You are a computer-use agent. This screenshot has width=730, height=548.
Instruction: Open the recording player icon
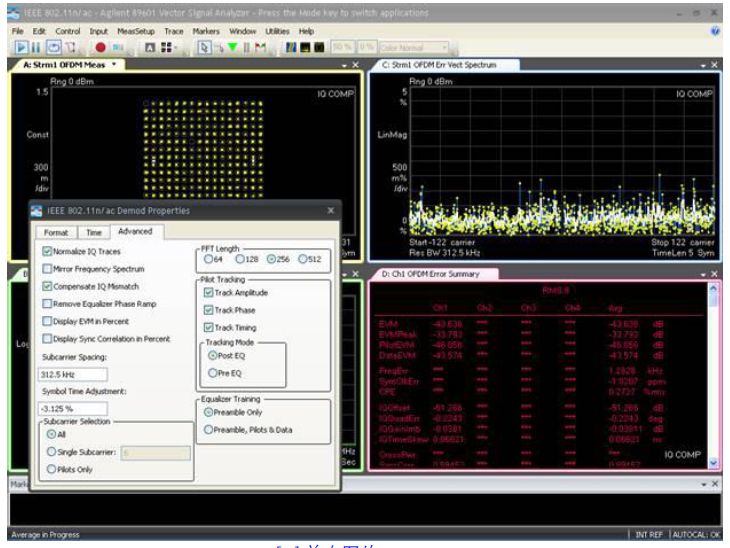click(x=118, y=47)
